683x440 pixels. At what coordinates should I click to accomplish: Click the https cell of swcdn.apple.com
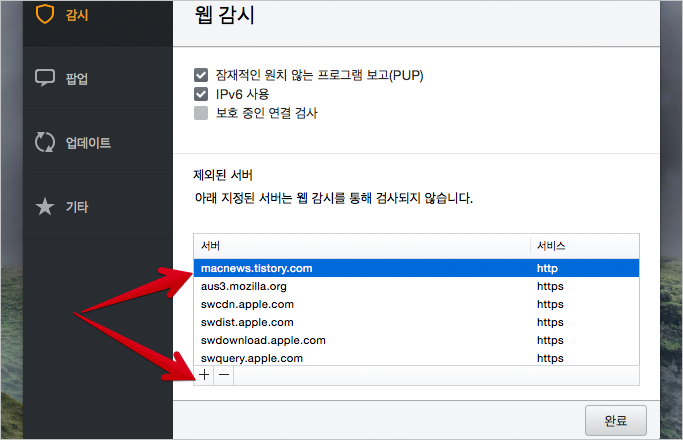[550, 304]
